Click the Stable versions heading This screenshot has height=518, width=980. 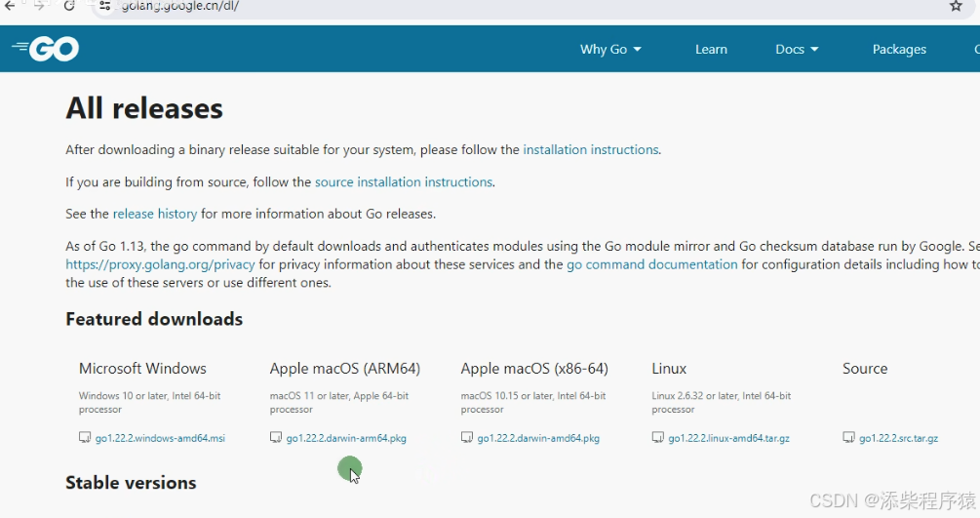click(132, 483)
